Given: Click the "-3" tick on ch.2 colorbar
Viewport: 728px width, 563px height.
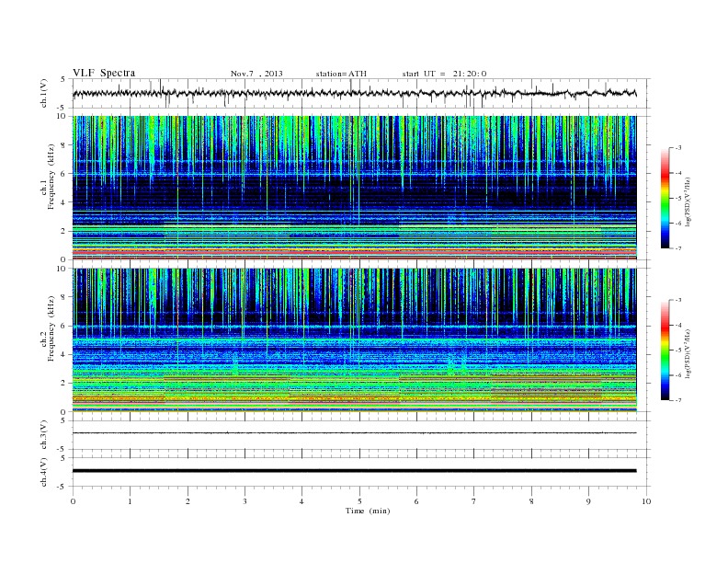Looking at the screenshot, I should click(x=677, y=300).
